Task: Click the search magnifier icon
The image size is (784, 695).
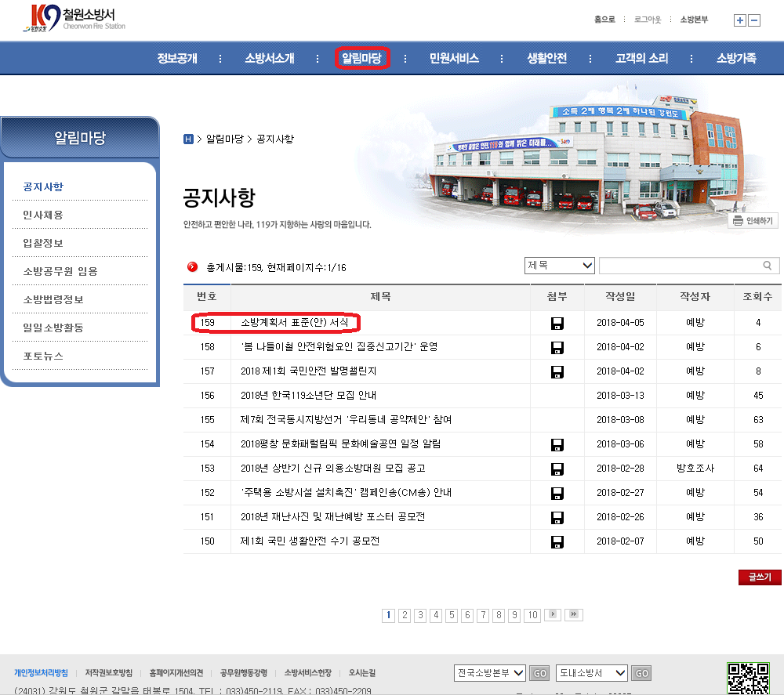Action: 767,265
